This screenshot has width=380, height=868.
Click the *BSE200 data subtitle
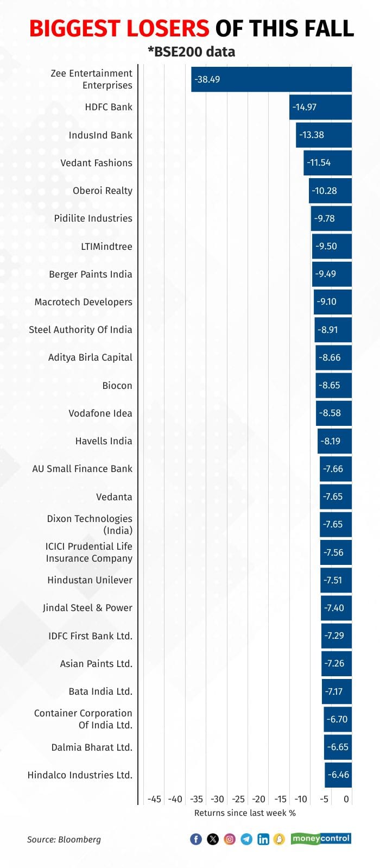(x=191, y=52)
